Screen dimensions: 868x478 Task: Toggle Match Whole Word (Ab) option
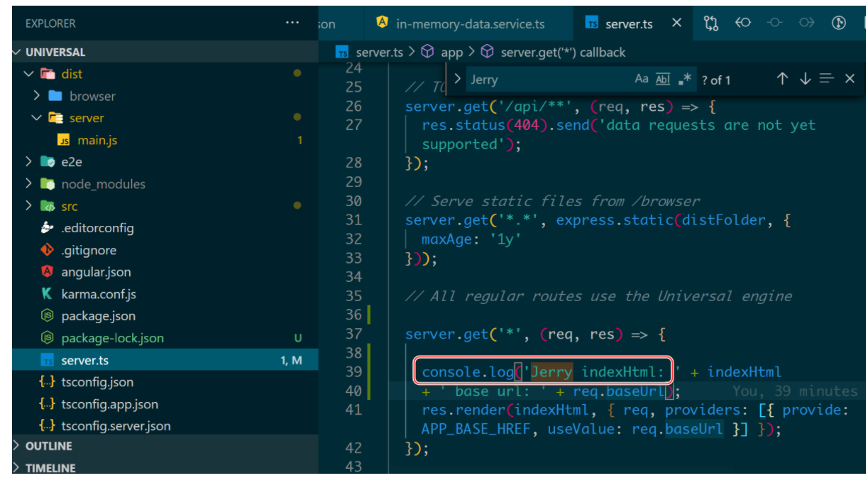(x=663, y=79)
